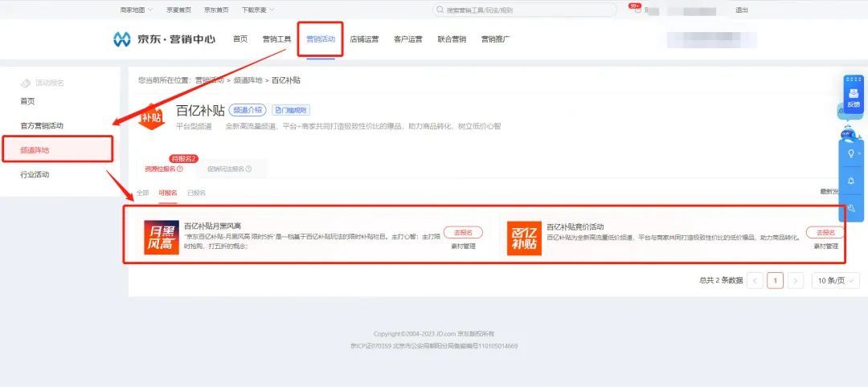This screenshot has height=387, width=868.
Task: Go to the next page arrow
Action: [x=796, y=281]
